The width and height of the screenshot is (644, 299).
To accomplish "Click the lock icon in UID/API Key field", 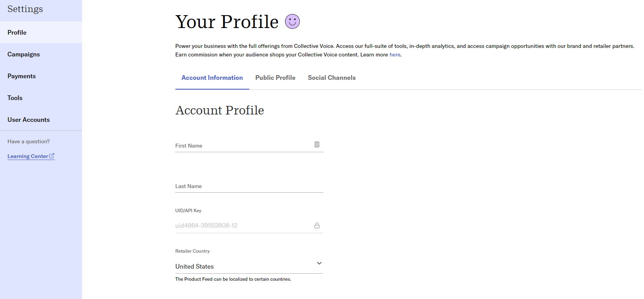I will [317, 225].
